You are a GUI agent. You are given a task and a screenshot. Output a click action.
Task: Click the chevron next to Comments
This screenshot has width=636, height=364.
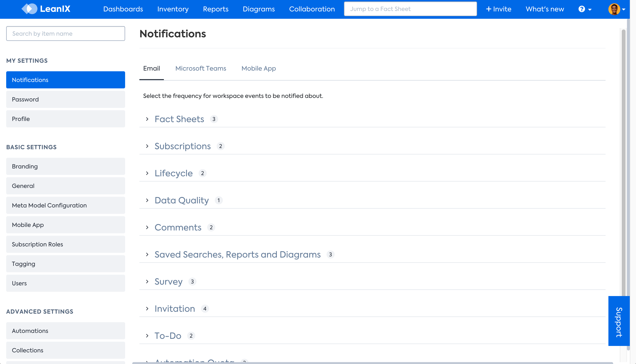(147, 227)
